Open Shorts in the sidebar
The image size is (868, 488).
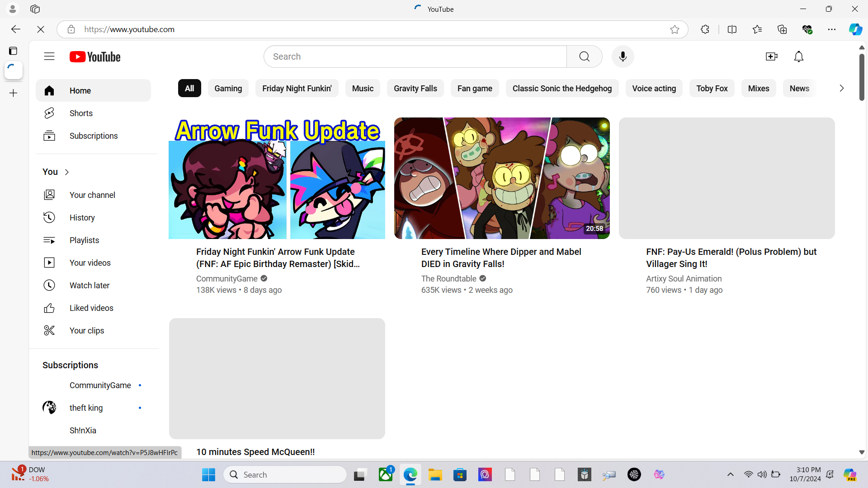click(81, 113)
